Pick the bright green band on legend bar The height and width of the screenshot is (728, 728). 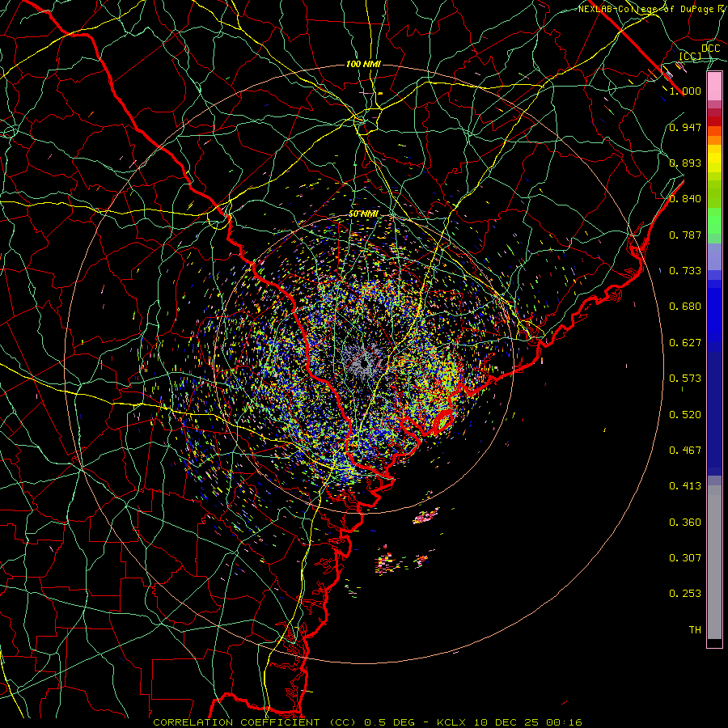714,221
